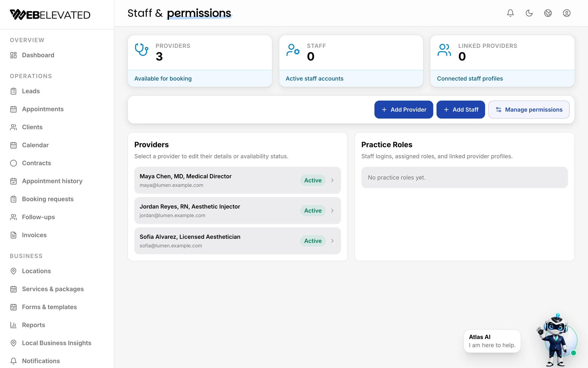Click the Clients people icon
Screen dimensions: 588x368
13,127
